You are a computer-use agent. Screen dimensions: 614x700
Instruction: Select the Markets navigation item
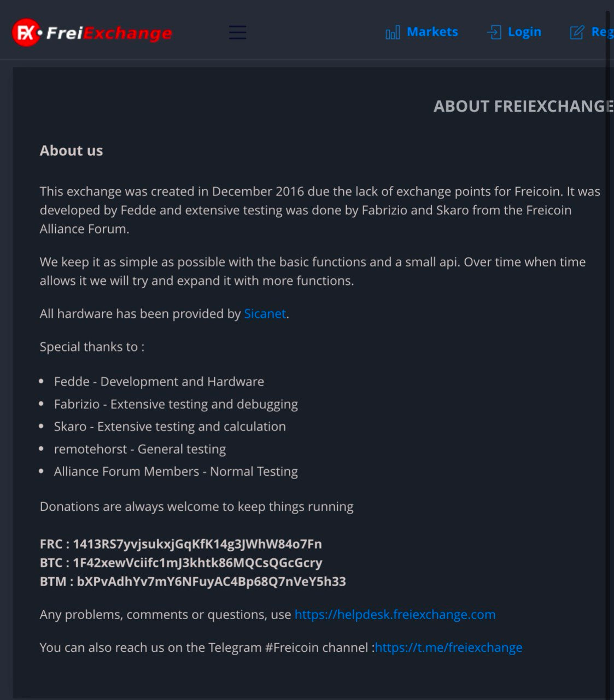click(x=432, y=32)
